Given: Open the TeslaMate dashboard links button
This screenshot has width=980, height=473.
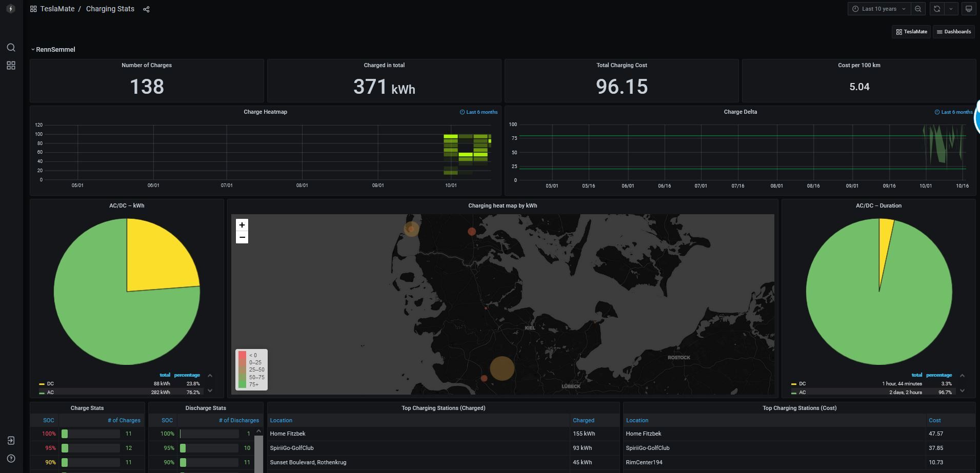Looking at the screenshot, I should pos(911,32).
